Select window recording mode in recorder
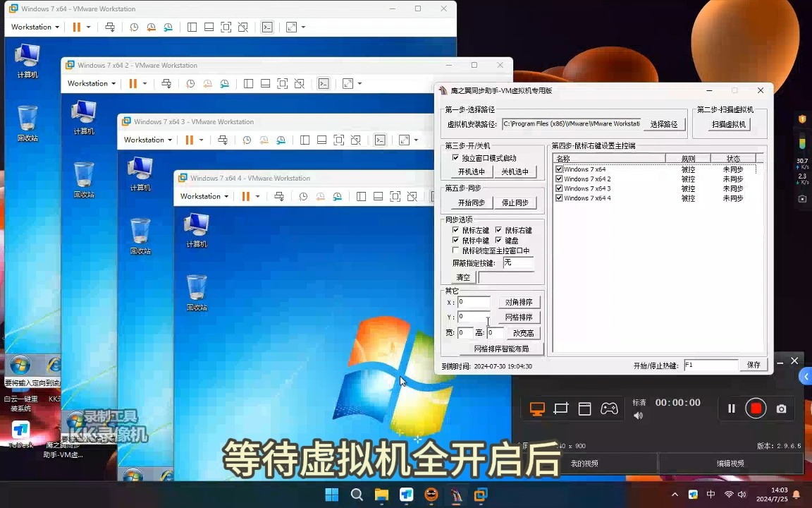Viewport: 812px width, 508px height. click(584, 409)
